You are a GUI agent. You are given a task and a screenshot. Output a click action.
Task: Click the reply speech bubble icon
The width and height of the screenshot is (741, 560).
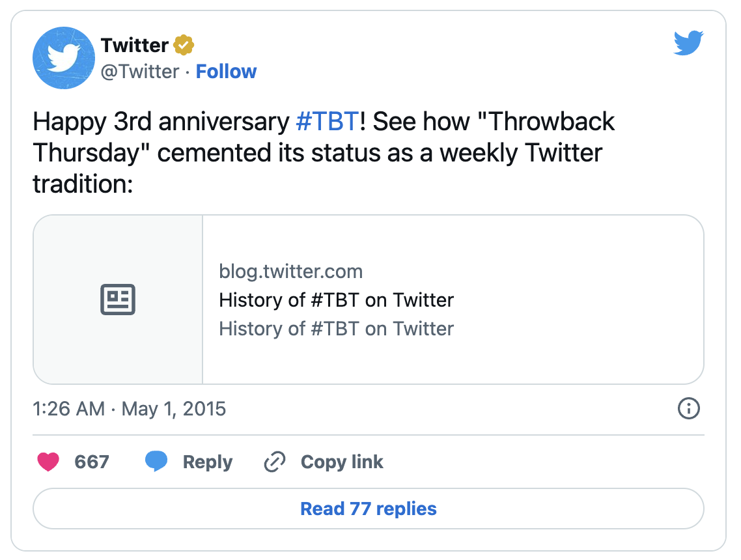(x=156, y=462)
